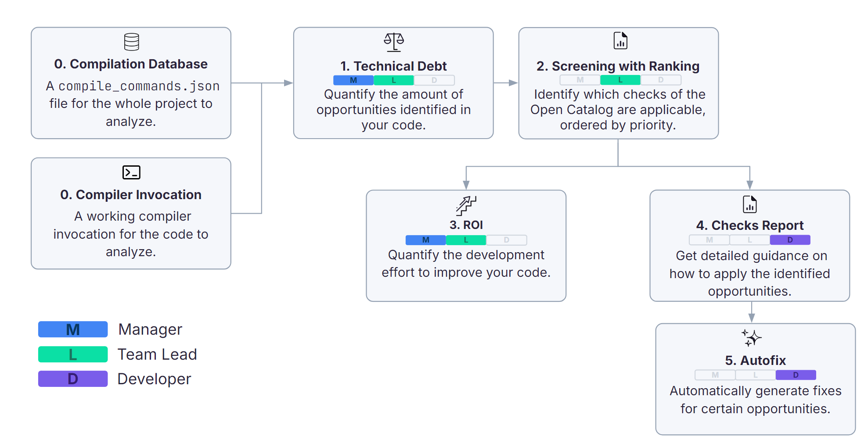
Task: Click the report file icon above Checks Report
Action: click(x=750, y=204)
